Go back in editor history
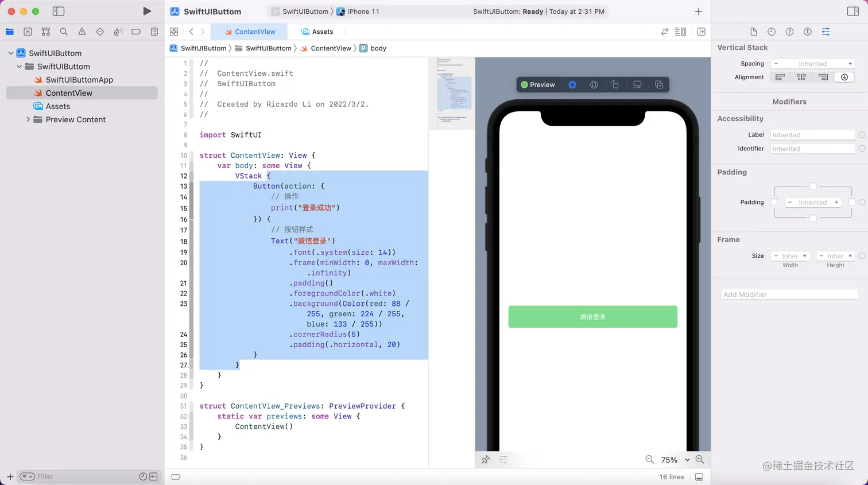Screen dimensions: 868x485 (191, 32)
